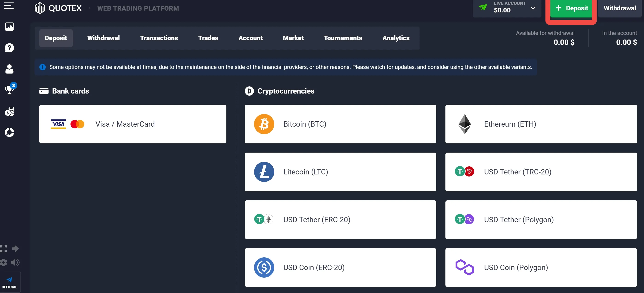Click the 'In the account' amount
Viewport: 644px width, 293px height.
(627, 42)
